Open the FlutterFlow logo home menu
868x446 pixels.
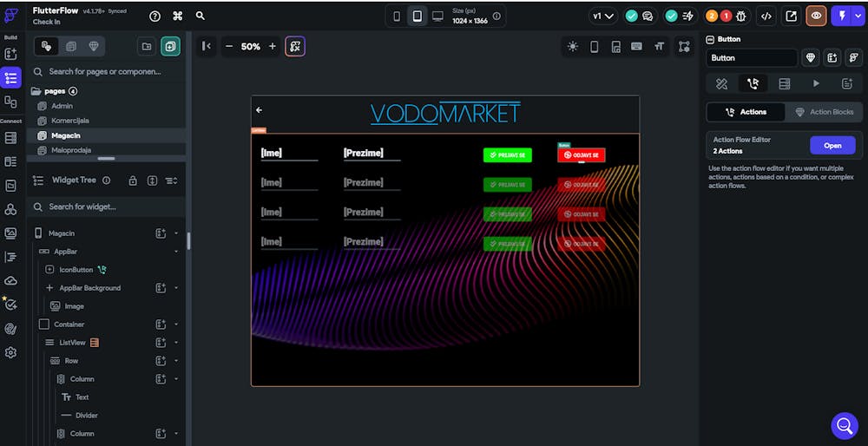click(x=10, y=16)
